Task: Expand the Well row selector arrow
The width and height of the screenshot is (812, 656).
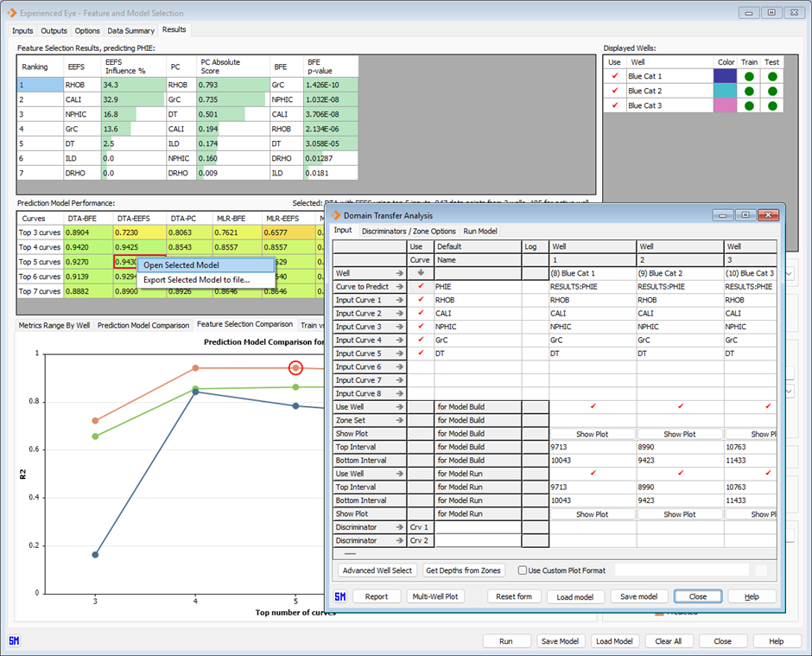Action: (x=397, y=272)
